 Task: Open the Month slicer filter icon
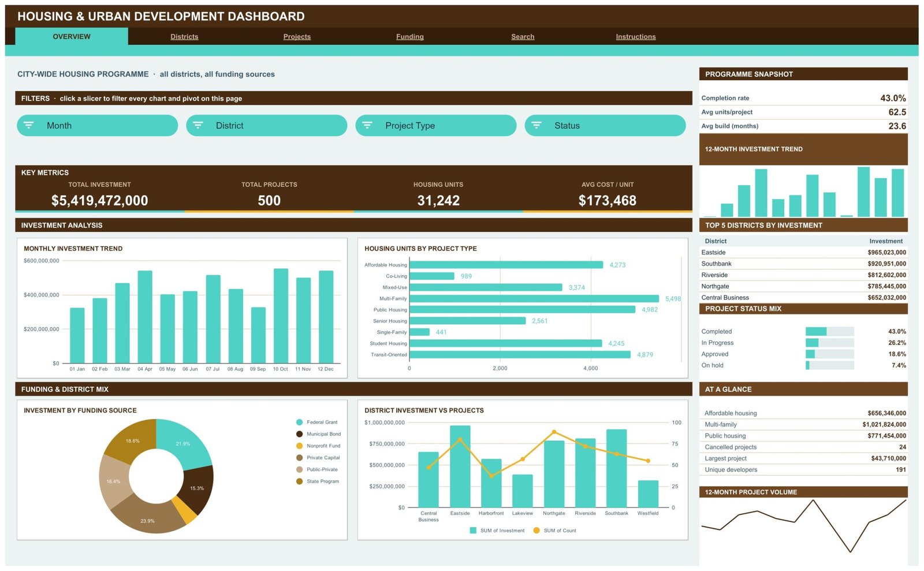(x=29, y=125)
